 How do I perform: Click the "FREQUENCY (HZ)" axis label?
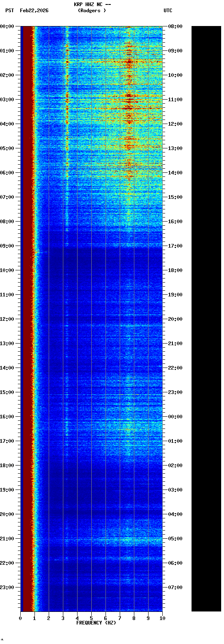click(96, 623)
